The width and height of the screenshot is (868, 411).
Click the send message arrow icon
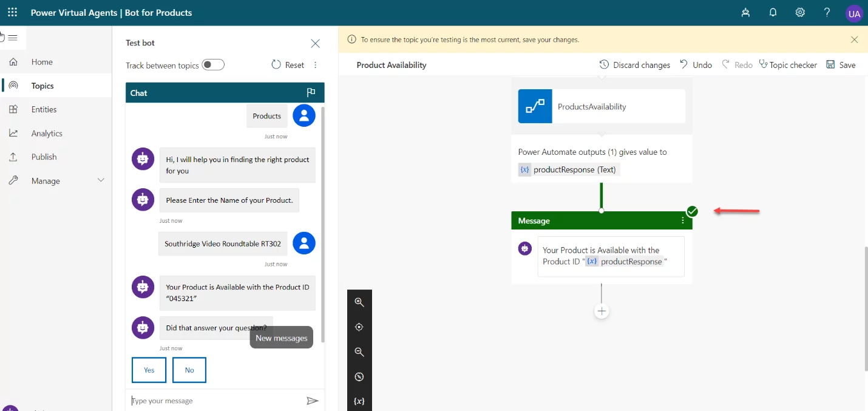point(312,401)
